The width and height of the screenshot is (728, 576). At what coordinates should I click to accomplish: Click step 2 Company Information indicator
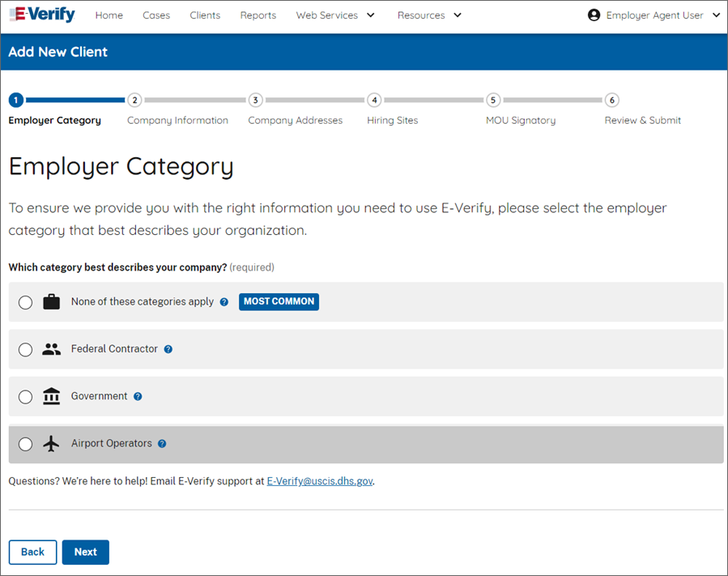click(x=134, y=100)
